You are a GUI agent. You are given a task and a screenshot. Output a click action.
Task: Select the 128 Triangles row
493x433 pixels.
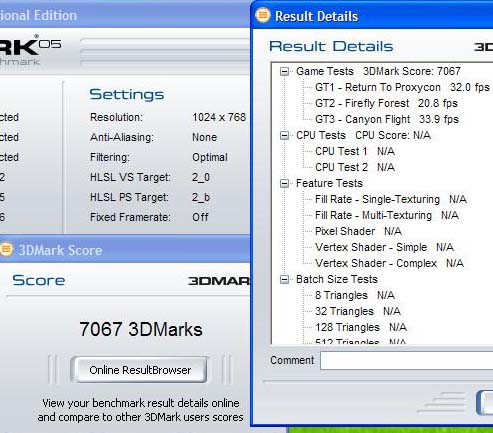coord(361,327)
